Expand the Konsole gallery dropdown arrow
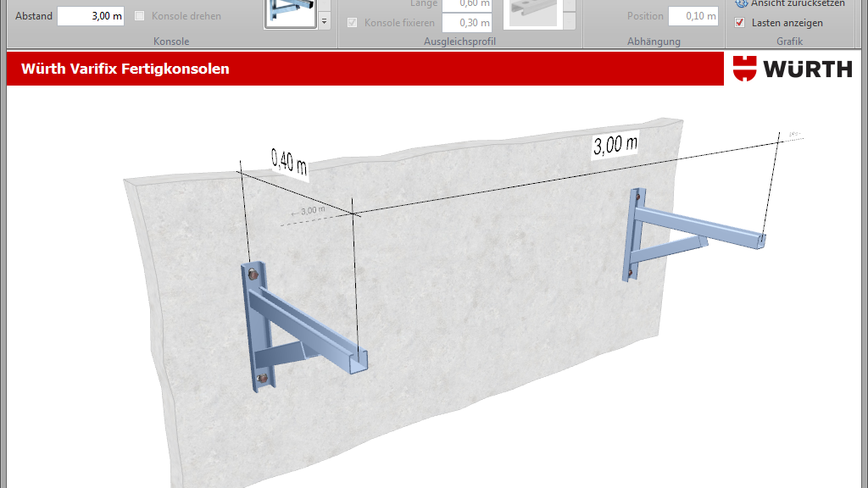 click(325, 21)
